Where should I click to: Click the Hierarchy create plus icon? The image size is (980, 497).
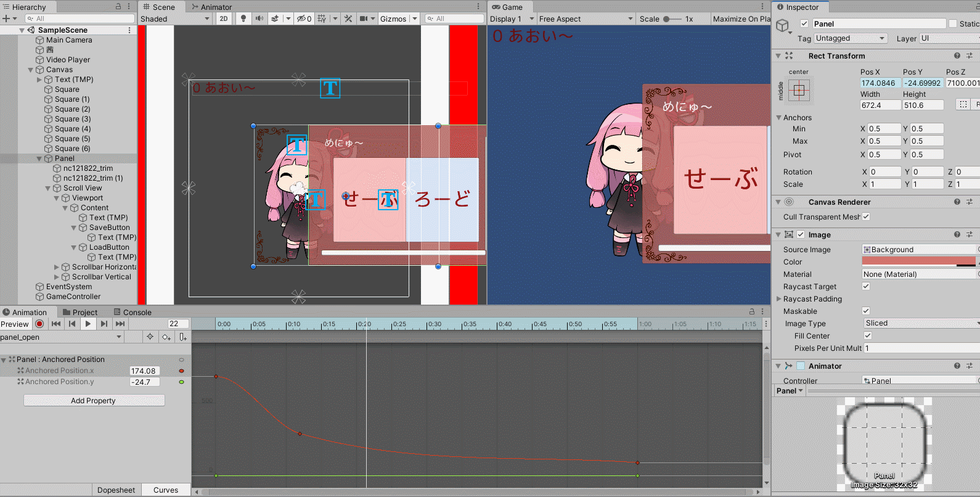tap(6, 18)
